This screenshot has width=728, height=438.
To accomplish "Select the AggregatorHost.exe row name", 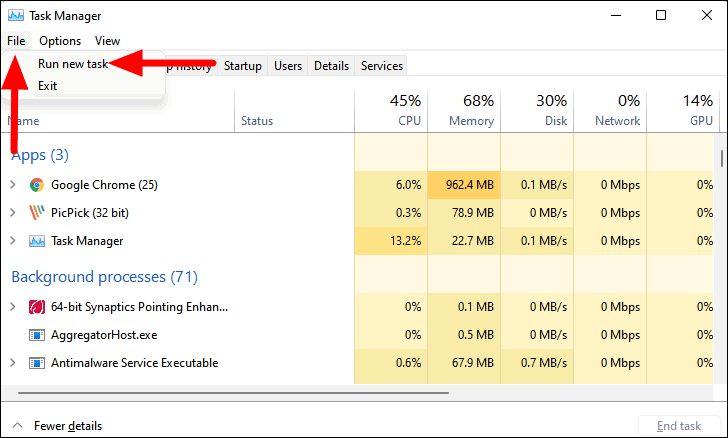I will (104, 335).
